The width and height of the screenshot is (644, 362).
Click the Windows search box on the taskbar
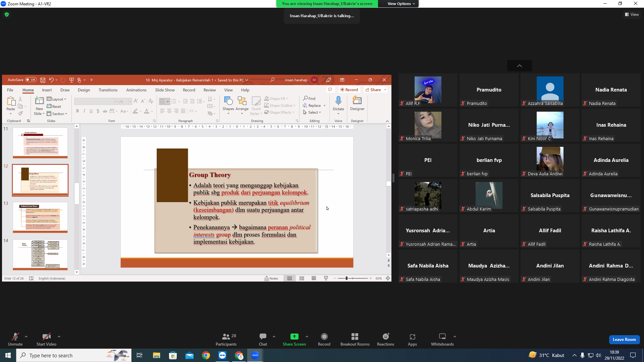[x=74, y=355]
